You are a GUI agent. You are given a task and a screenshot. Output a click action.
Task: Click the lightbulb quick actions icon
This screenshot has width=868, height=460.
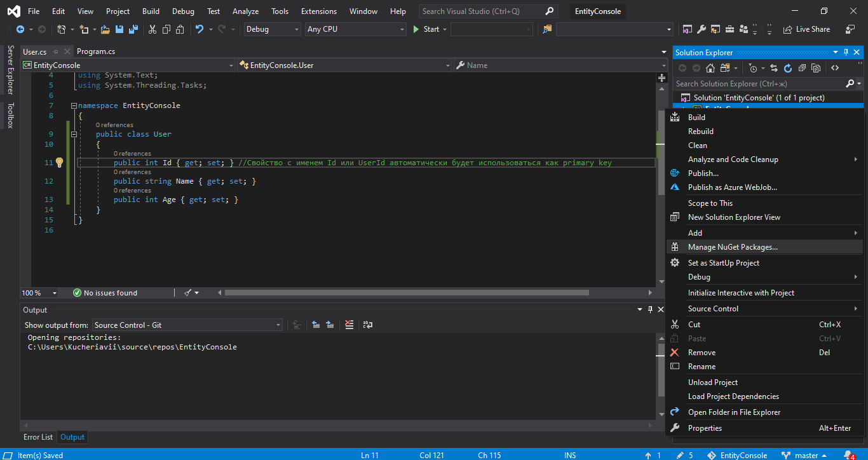[x=59, y=163]
